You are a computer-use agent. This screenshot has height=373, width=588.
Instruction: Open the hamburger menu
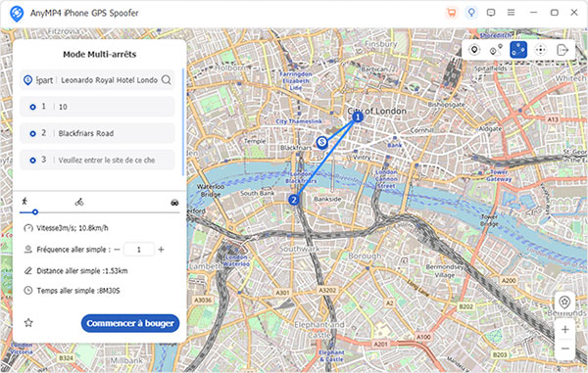[511, 13]
